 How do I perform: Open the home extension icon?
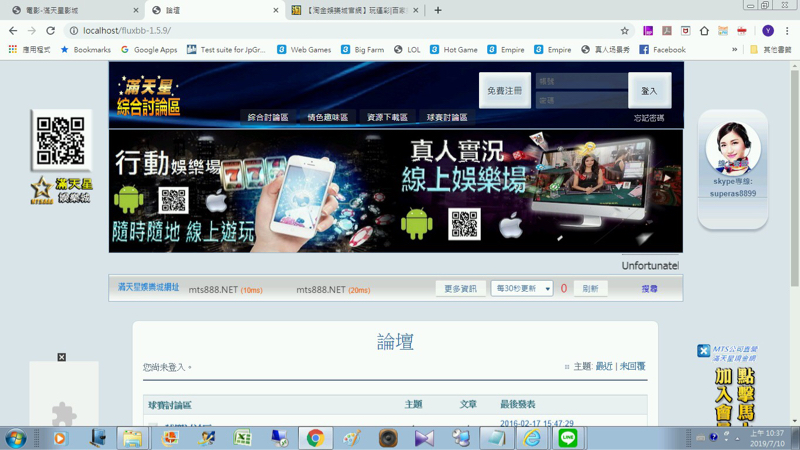[704, 31]
